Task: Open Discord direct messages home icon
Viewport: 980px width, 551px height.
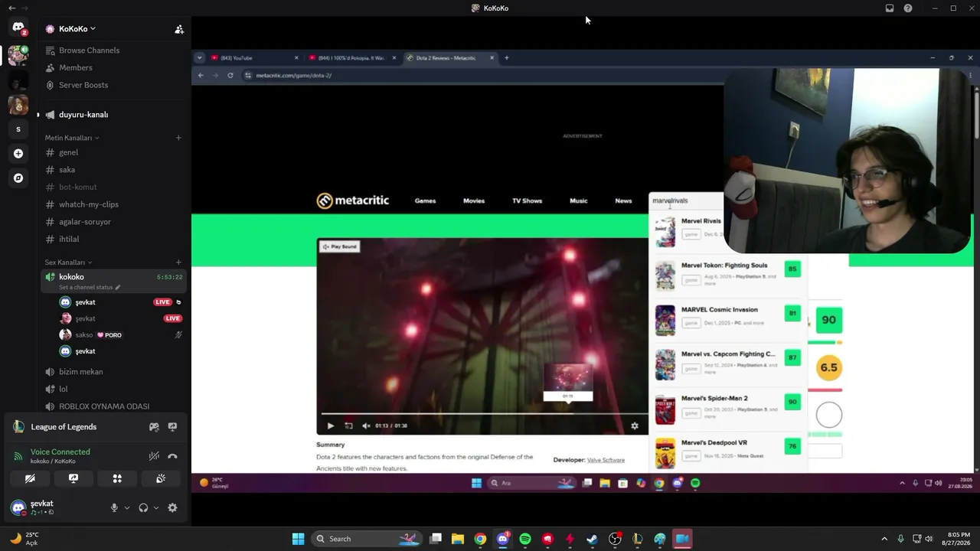Action: [x=18, y=28]
